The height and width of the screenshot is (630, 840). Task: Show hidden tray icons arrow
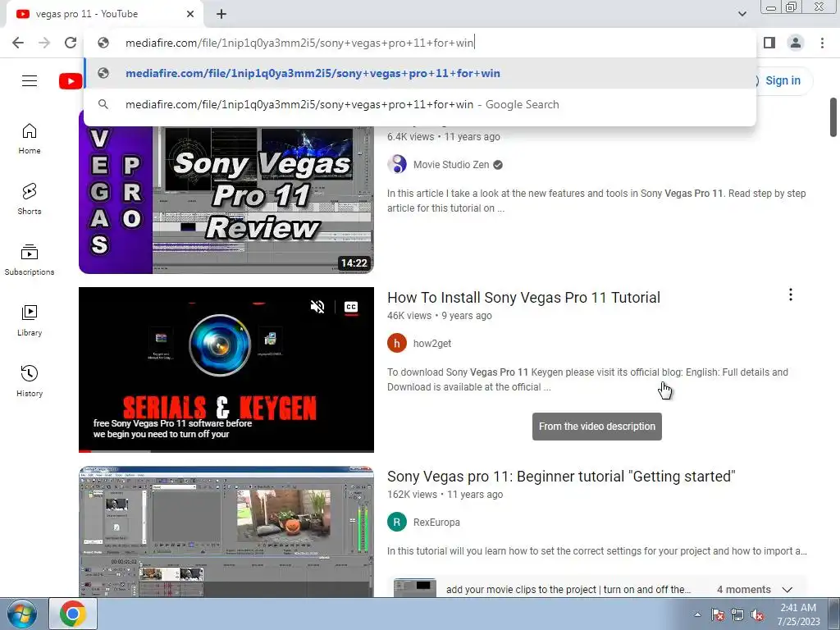pos(697,614)
